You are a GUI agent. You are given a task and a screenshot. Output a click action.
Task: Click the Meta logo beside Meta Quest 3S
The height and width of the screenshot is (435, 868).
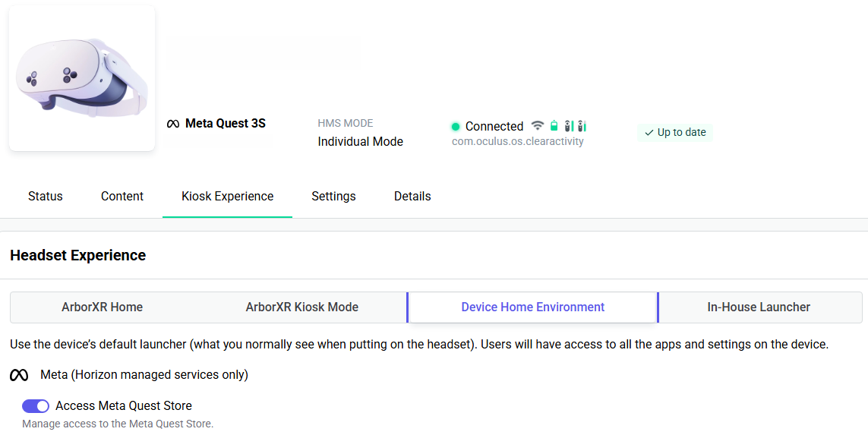pos(172,124)
